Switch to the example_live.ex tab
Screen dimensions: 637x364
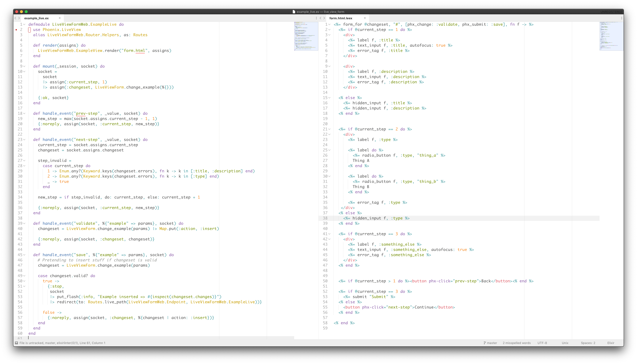tap(36, 18)
